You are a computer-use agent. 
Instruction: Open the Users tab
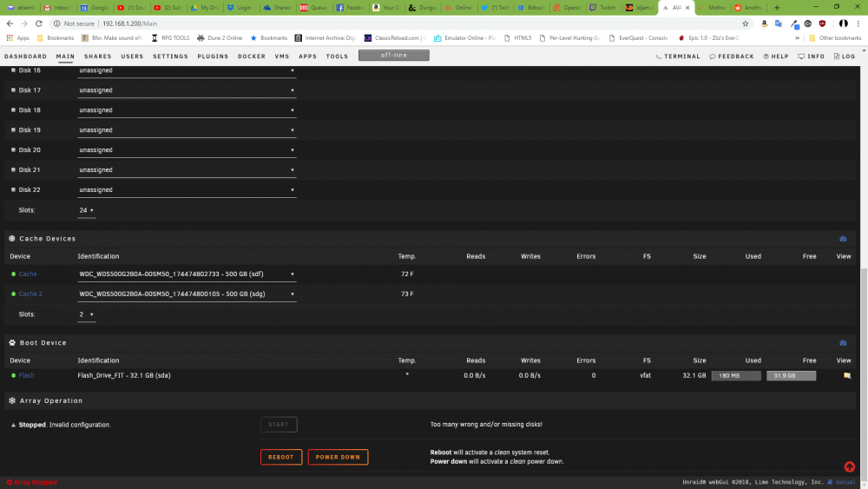point(132,56)
